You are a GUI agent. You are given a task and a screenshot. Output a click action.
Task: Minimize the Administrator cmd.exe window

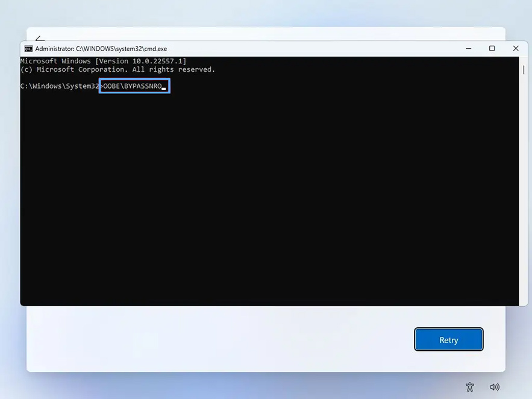tap(469, 48)
